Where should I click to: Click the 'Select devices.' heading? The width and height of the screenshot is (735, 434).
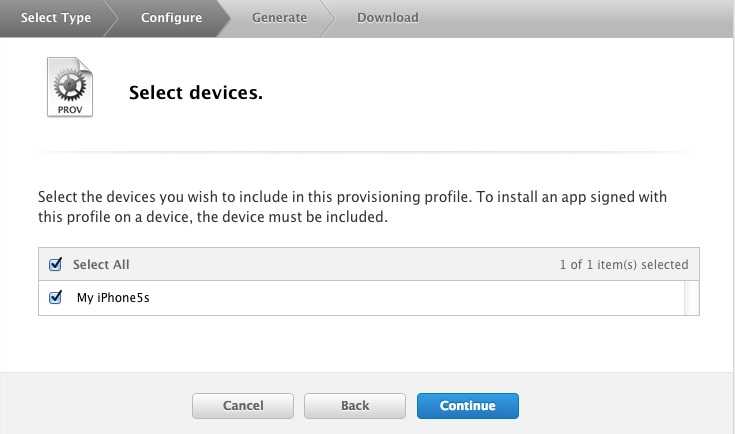coord(196,93)
